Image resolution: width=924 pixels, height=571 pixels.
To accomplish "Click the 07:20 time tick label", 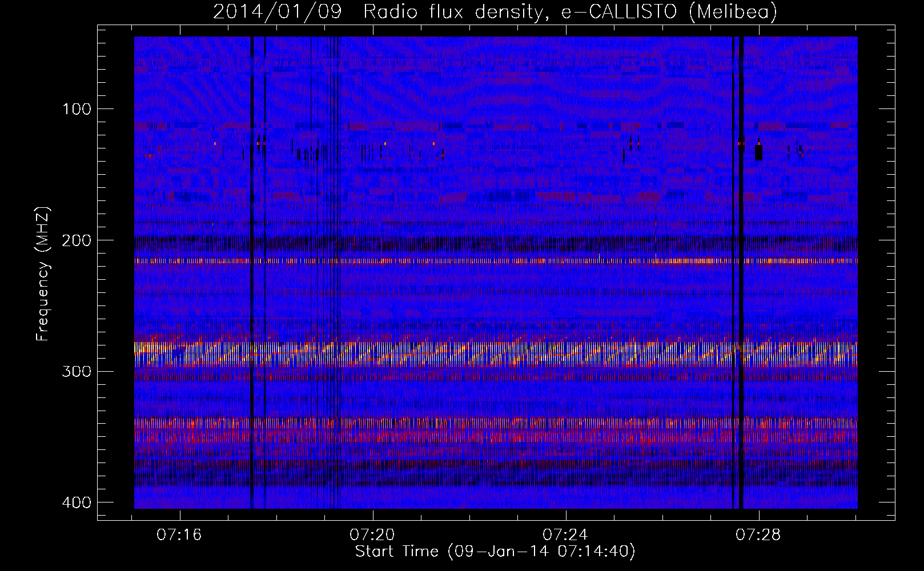I will click(x=372, y=535).
